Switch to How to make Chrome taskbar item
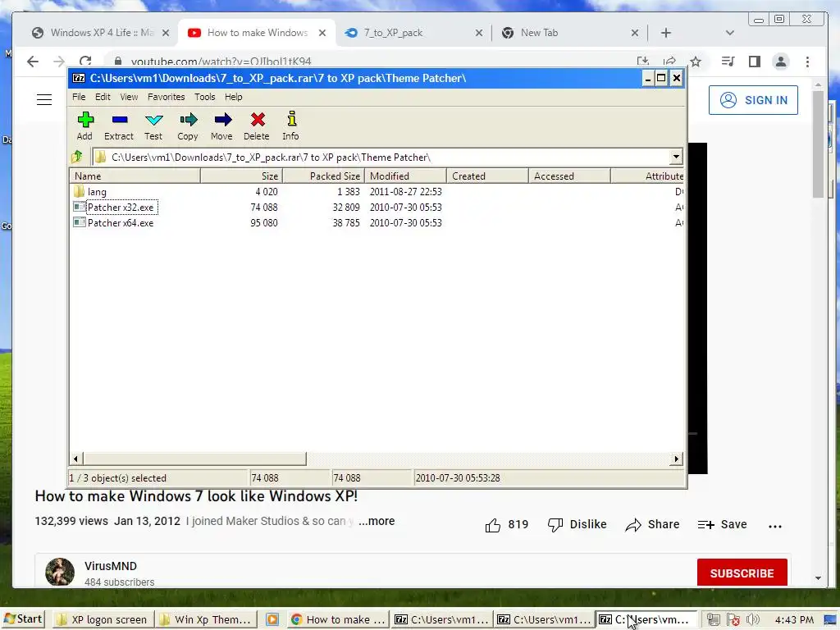 [x=338, y=619]
